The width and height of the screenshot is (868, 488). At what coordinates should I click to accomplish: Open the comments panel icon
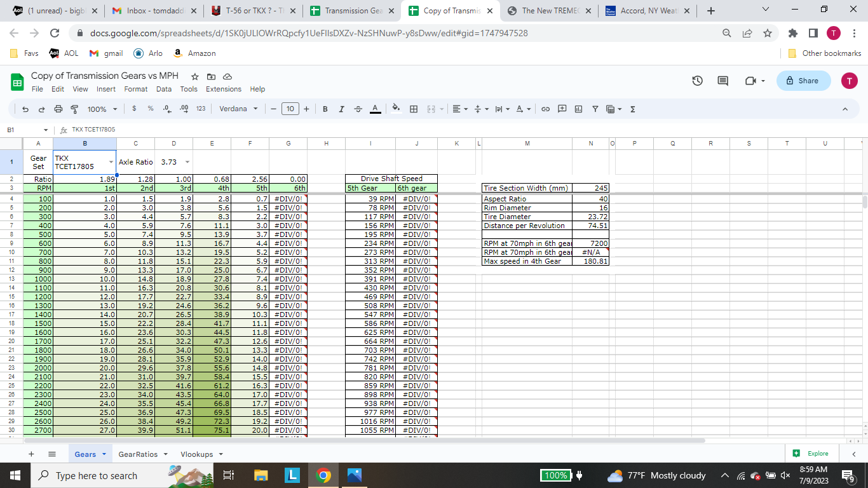point(722,81)
